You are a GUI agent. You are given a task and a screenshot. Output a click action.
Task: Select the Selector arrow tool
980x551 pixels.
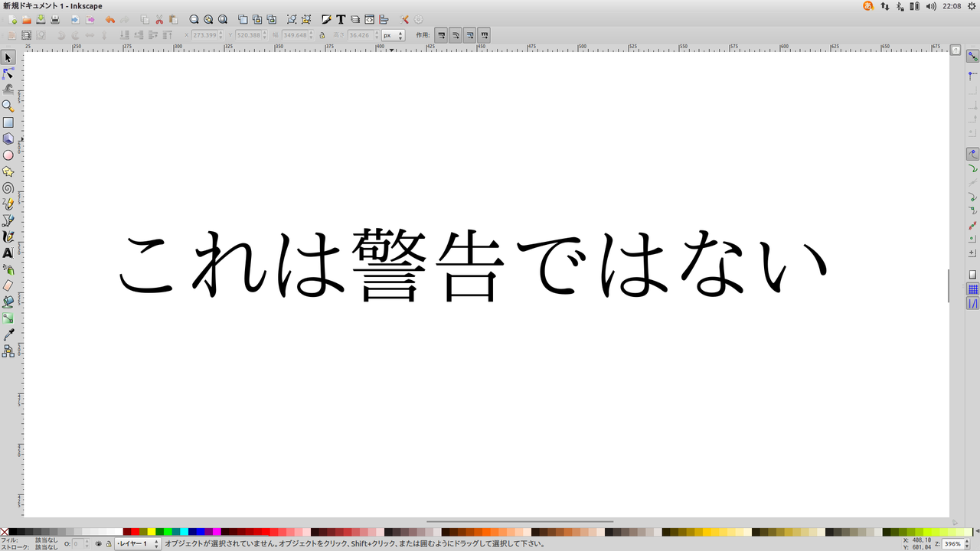click(8, 57)
